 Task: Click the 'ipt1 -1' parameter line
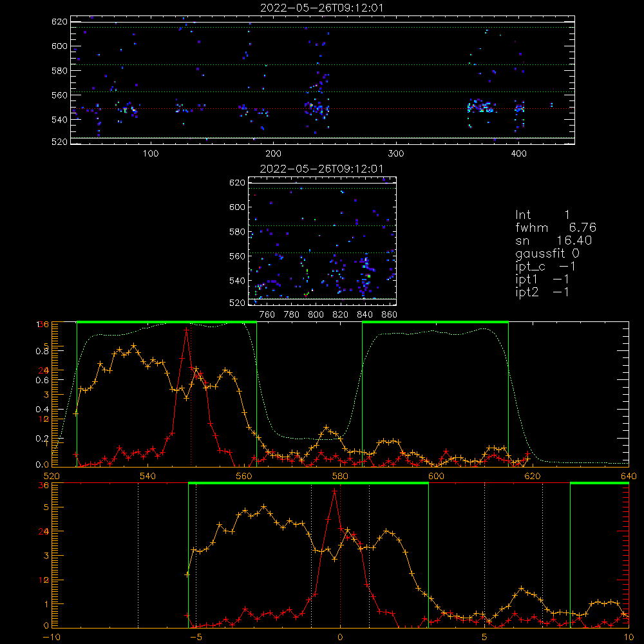pyautogui.click(x=542, y=279)
